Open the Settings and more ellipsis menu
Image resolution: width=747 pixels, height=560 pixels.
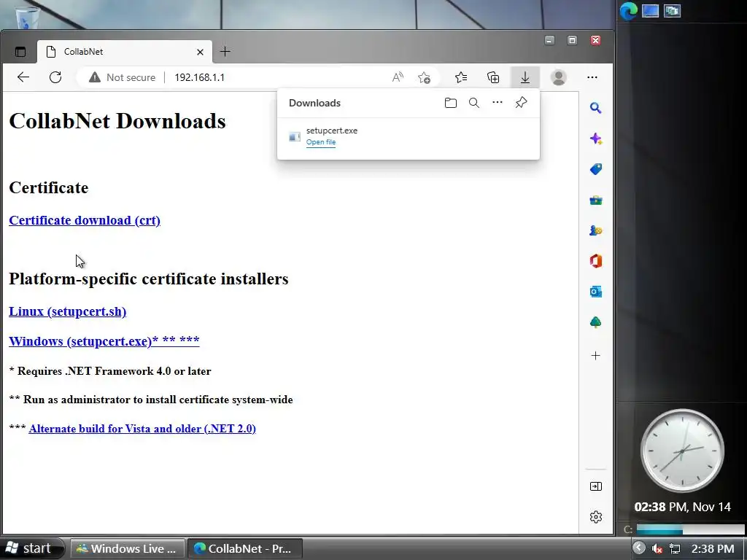pyautogui.click(x=592, y=77)
